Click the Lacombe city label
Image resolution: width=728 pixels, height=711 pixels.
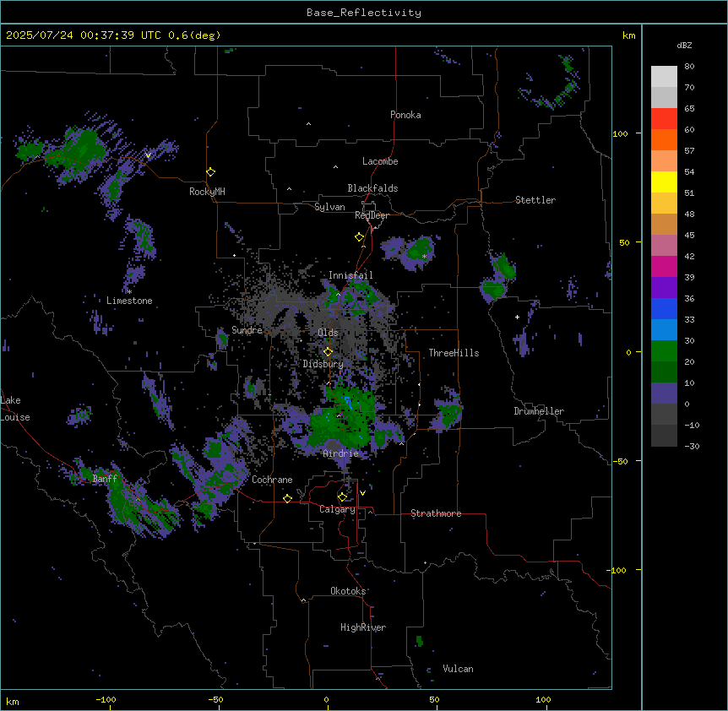(380, 161)
